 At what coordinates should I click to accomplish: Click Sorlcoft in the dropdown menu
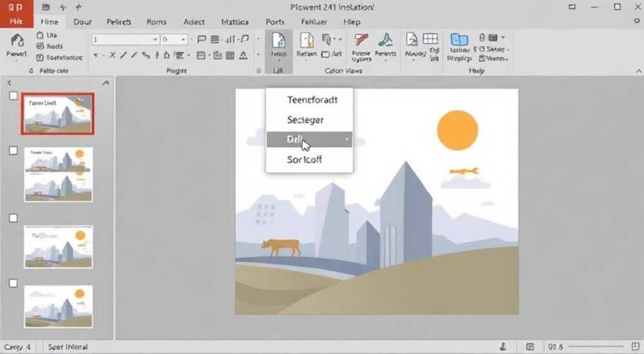(x=305, y=160)
